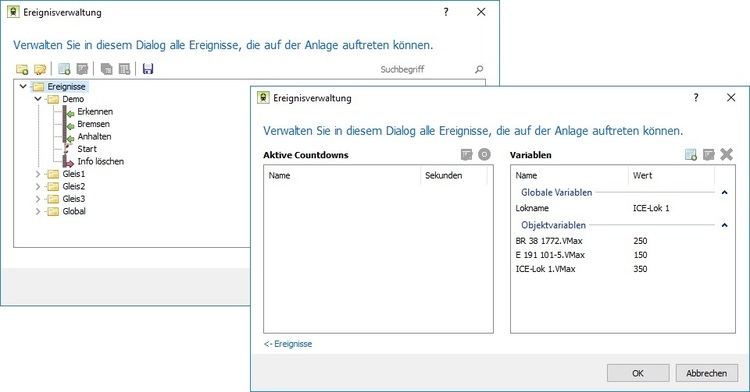Select the Demo folder in the tree
Screen dimensions: 750x392
click(x=73, y=99)
